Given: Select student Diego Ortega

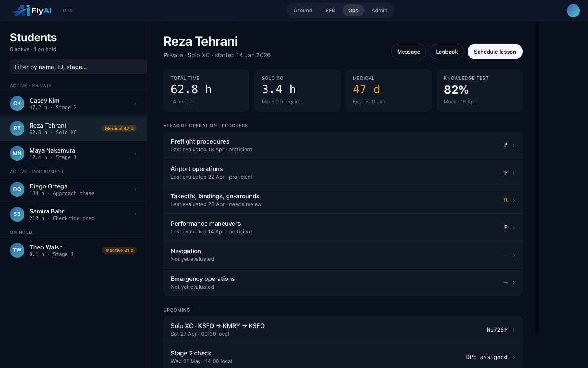Looking at the screenshot, I should (x=73, y=189).
